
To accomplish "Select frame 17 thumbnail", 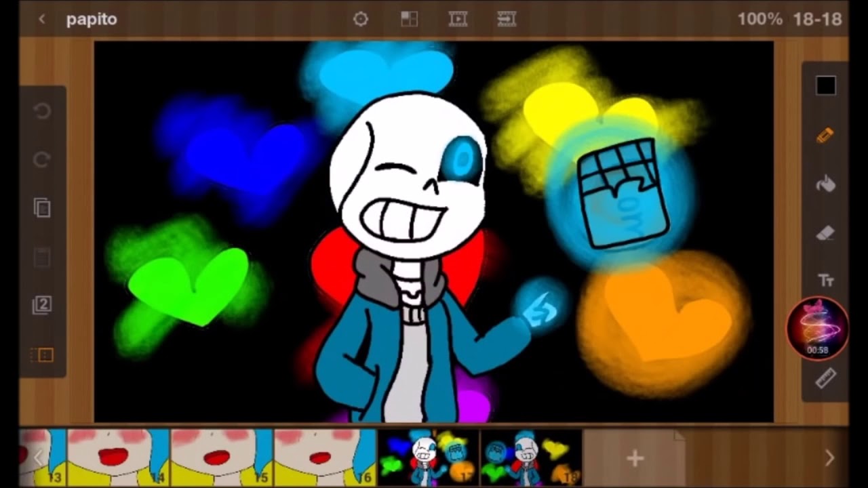I will point(428,457).
